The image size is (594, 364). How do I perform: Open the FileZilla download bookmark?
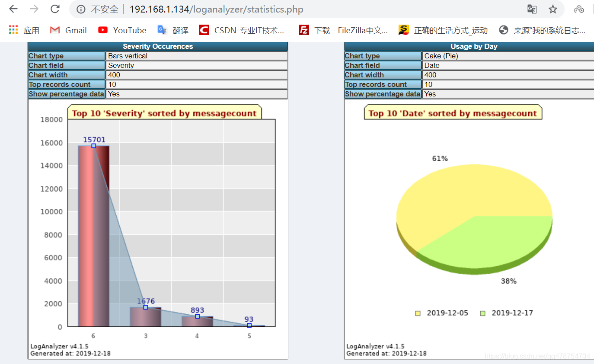(x=343, y=30)
